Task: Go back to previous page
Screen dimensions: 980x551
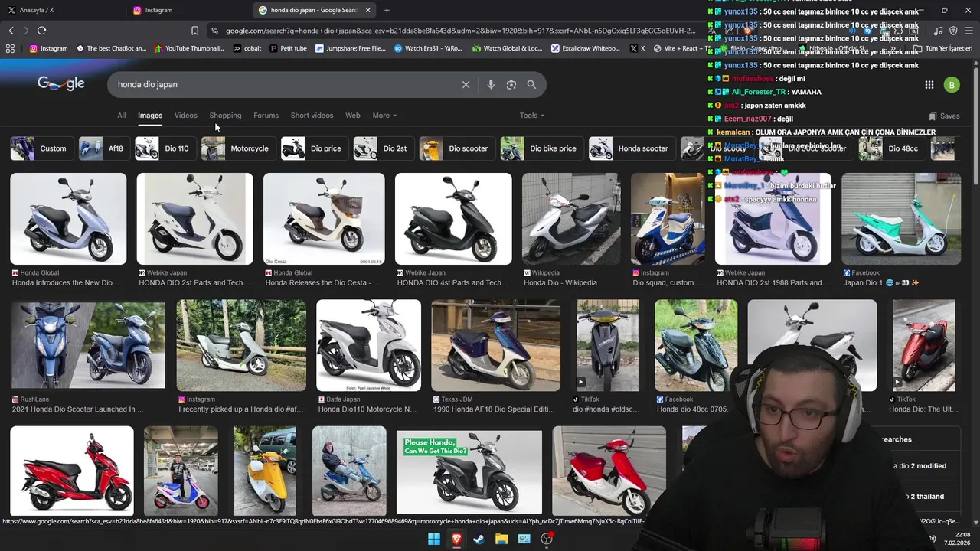Action: (11, 31)
